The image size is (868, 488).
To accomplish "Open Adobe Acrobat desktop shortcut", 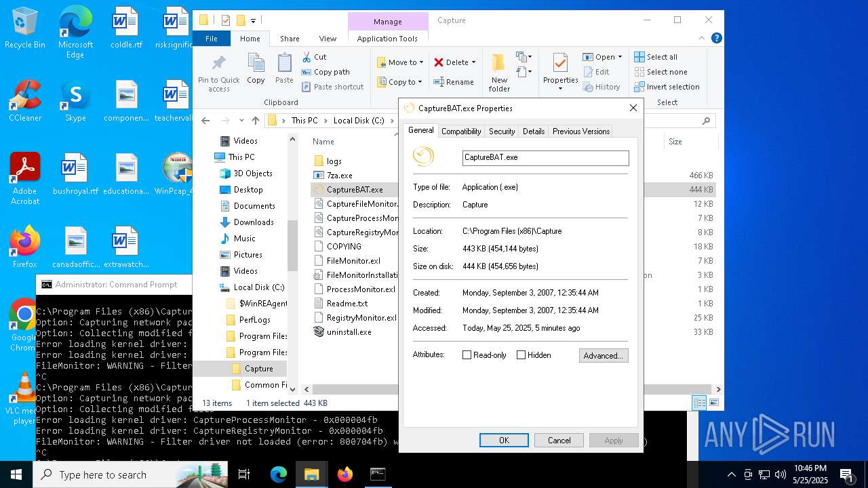I will (x=25, y=179).
